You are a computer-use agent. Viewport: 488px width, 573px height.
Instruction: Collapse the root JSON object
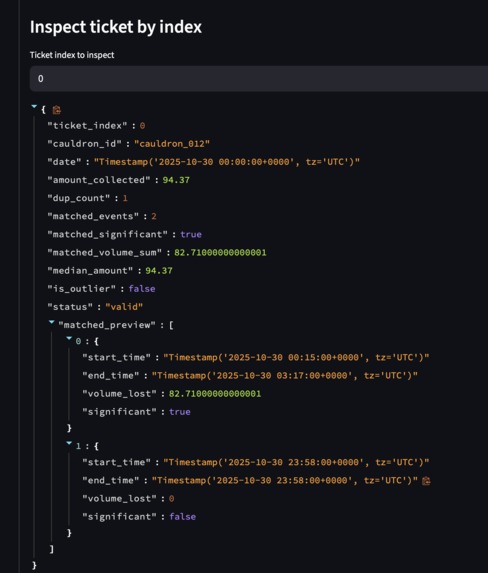(x=34, y=107)
